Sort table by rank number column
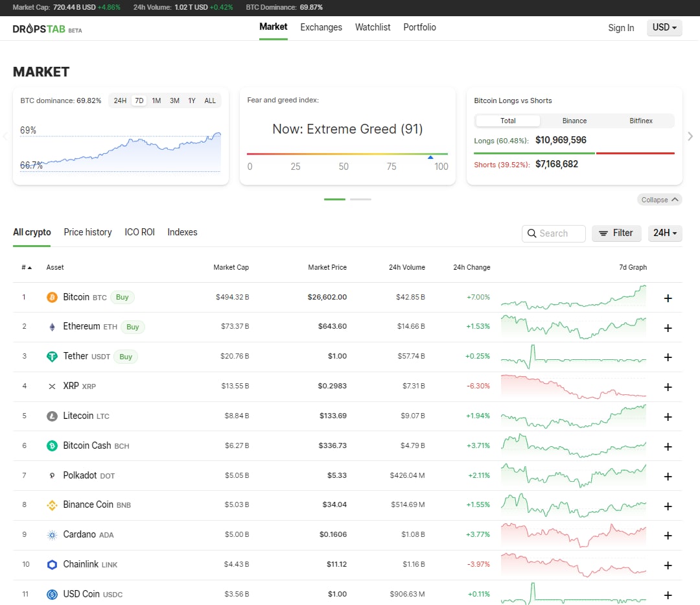 (27, 267)
